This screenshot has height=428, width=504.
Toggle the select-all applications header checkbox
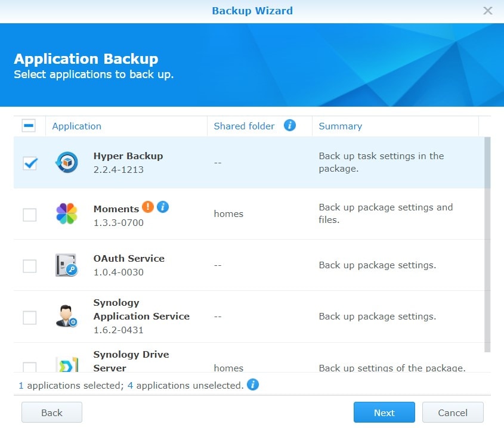[x=29, y=126]
